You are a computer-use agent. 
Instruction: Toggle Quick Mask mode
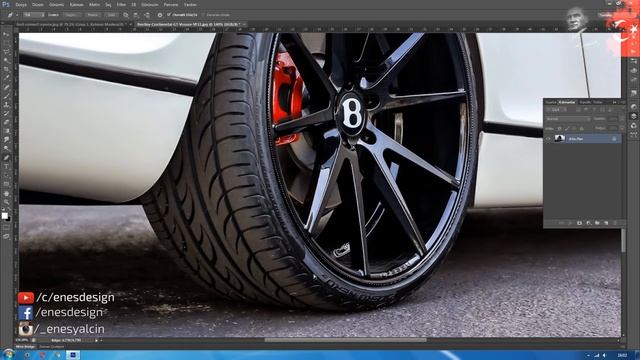(x=6, y=228)
